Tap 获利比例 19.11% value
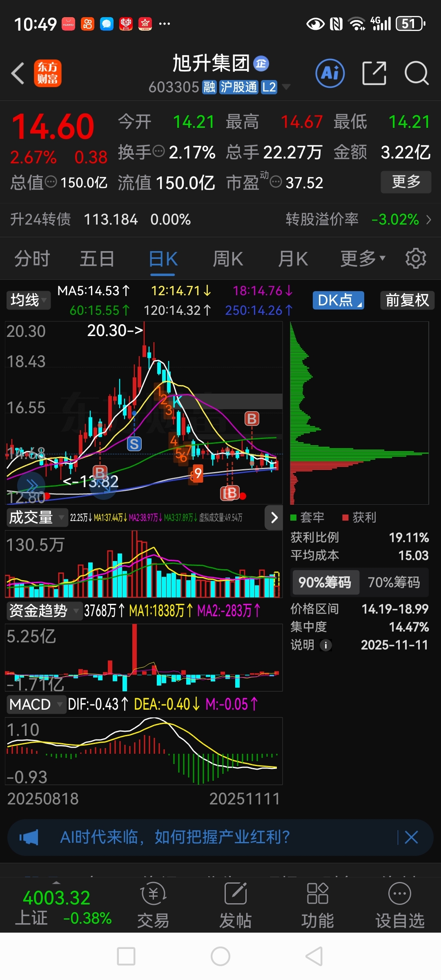The width and height of the screenshot is (441, 980). point(409,538)
